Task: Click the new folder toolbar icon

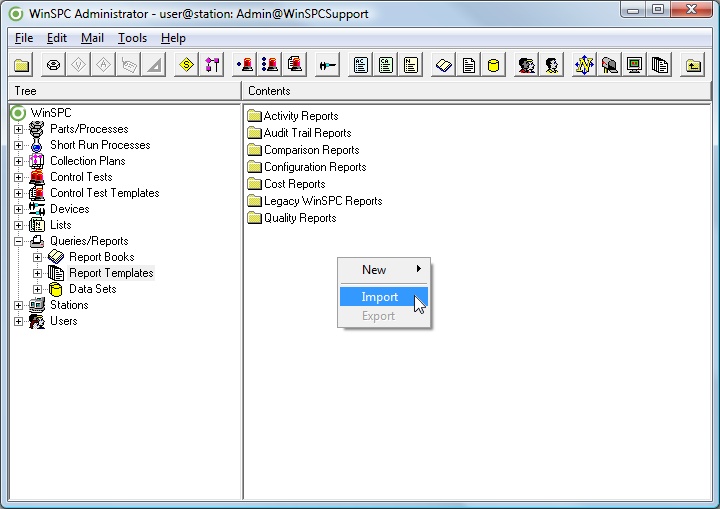Action: [x=22, y=65]
